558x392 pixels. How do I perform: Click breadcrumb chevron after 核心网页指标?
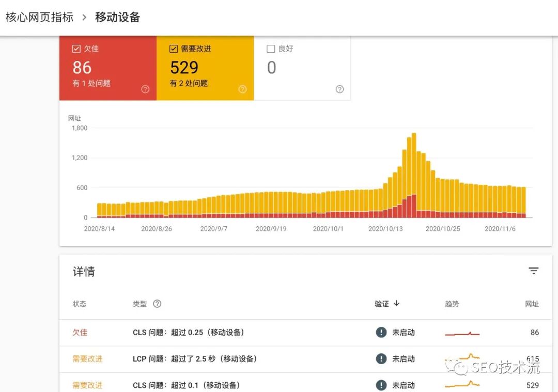pyautogui.click(x=84, y=18)
